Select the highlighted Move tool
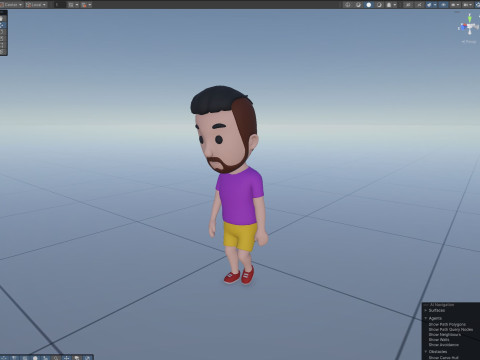The width and height of the screenshot is (480, 360). (3, 25)
